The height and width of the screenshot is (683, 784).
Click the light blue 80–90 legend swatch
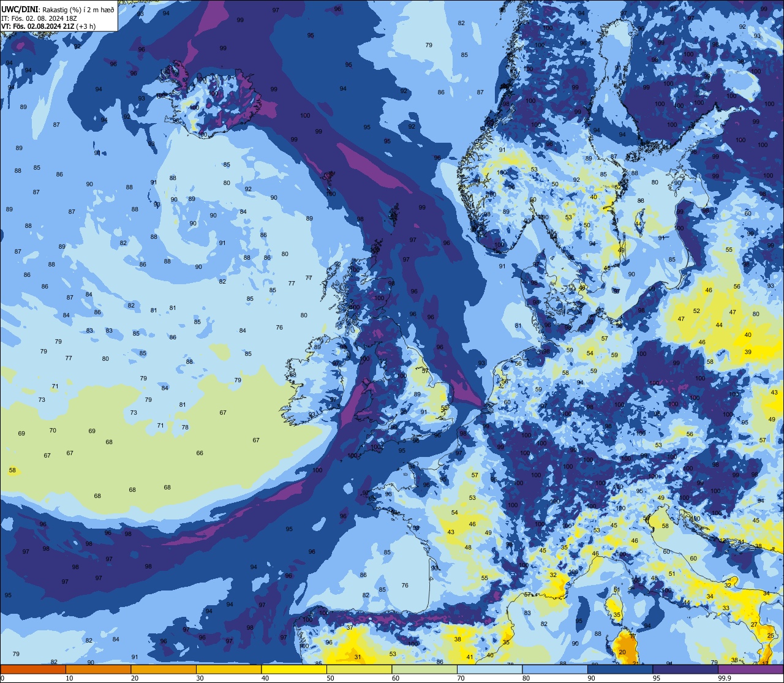click(555, 669)
